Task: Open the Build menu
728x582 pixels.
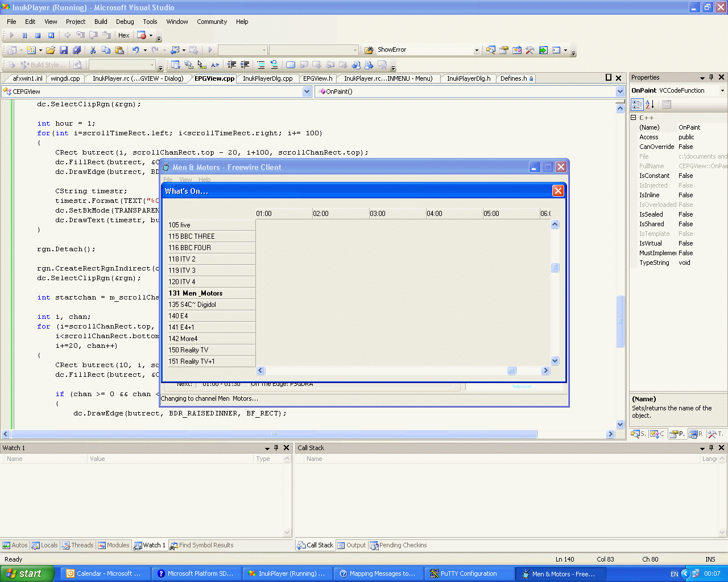Action: (x=101, y=22)
